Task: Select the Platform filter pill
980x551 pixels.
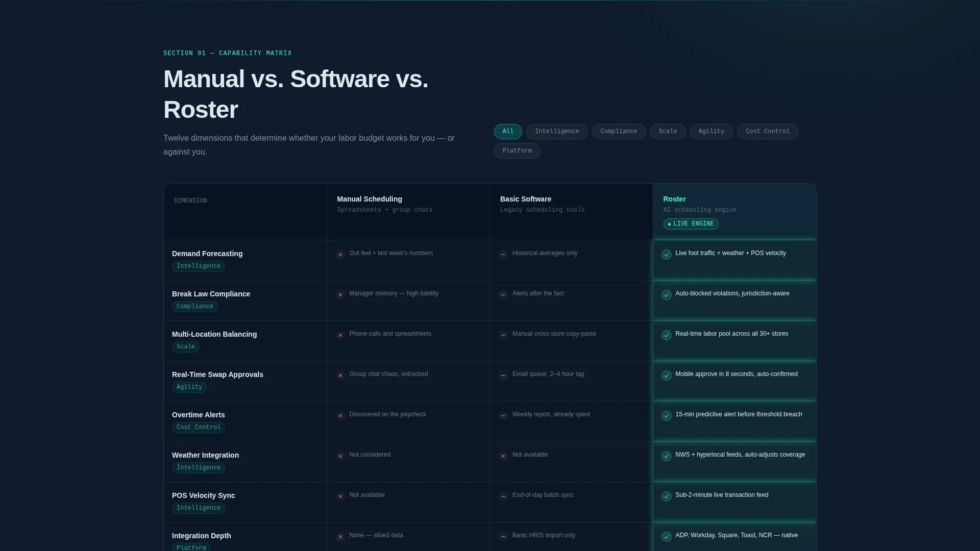Action: (x=517, y=151)
